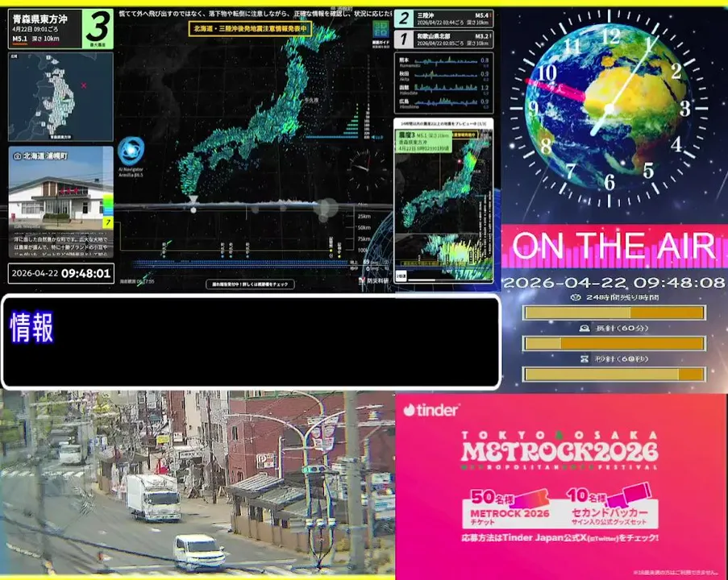Screen dimensions: 728x580
Task: Open the Aomori regional intensity map thumbnail
Action: point(60,97)
